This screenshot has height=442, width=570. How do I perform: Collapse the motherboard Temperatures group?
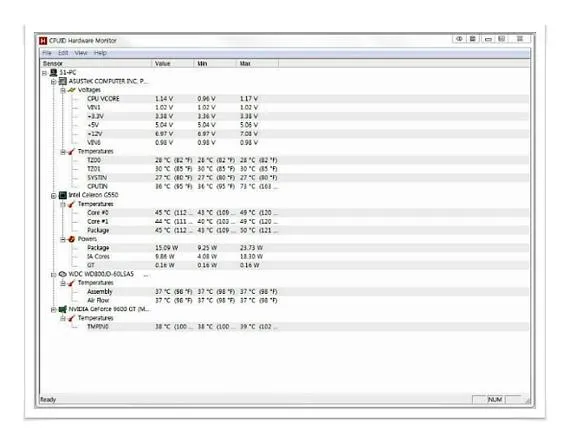[63, 152]
